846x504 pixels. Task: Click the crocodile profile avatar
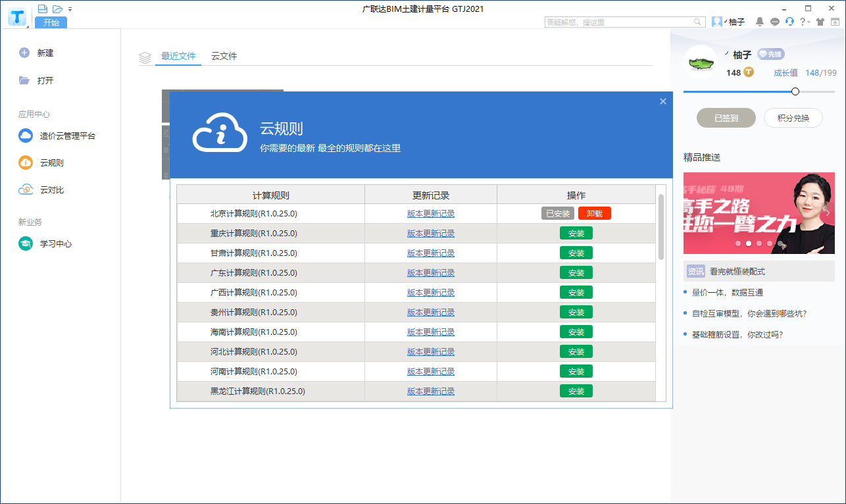tap(702, 64)
